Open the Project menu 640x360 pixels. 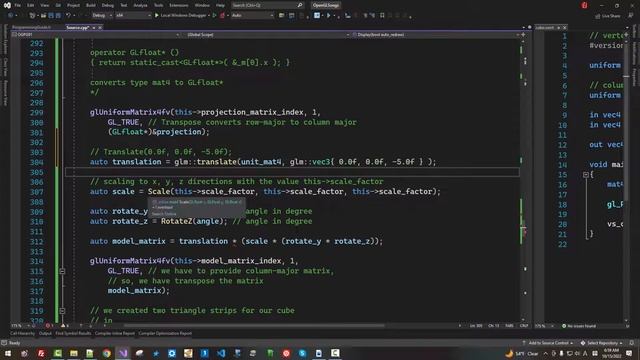[x=73, y=5]
